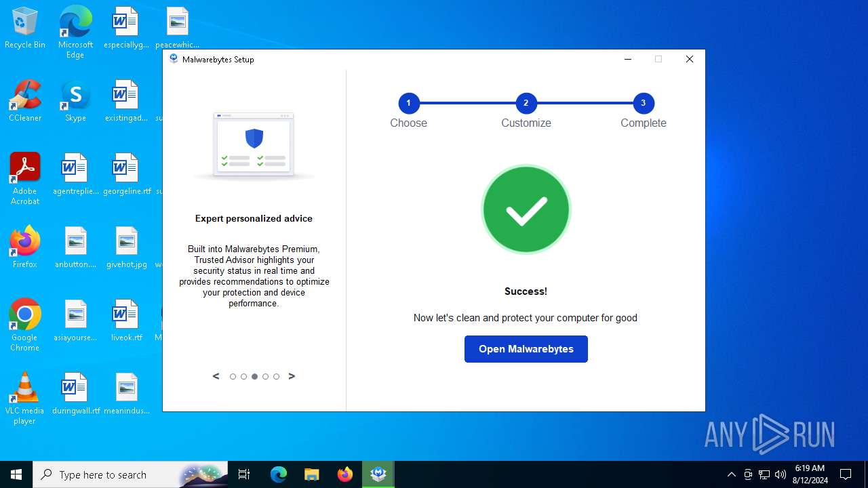Click the green success checkmark icon
Viewport: 868px width, 488px height.
pyautogui.click(x=526, y=209)
